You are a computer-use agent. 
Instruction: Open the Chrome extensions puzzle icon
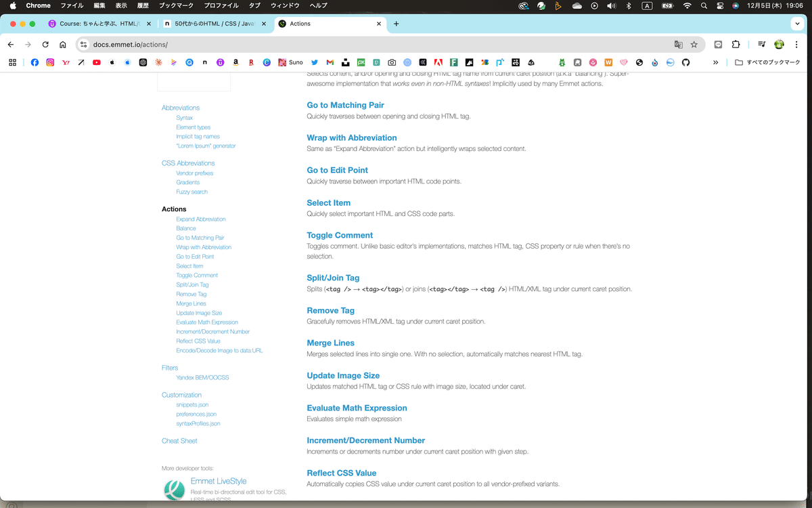[736, 45]
